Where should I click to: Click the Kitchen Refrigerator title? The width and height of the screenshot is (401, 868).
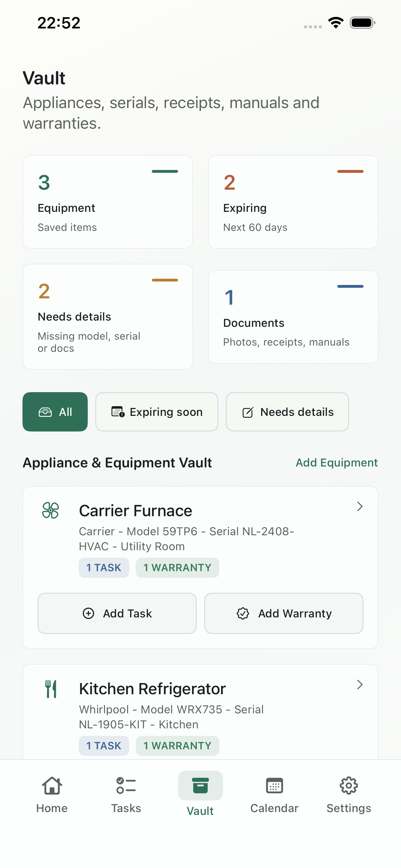click(x=152, y=689)
